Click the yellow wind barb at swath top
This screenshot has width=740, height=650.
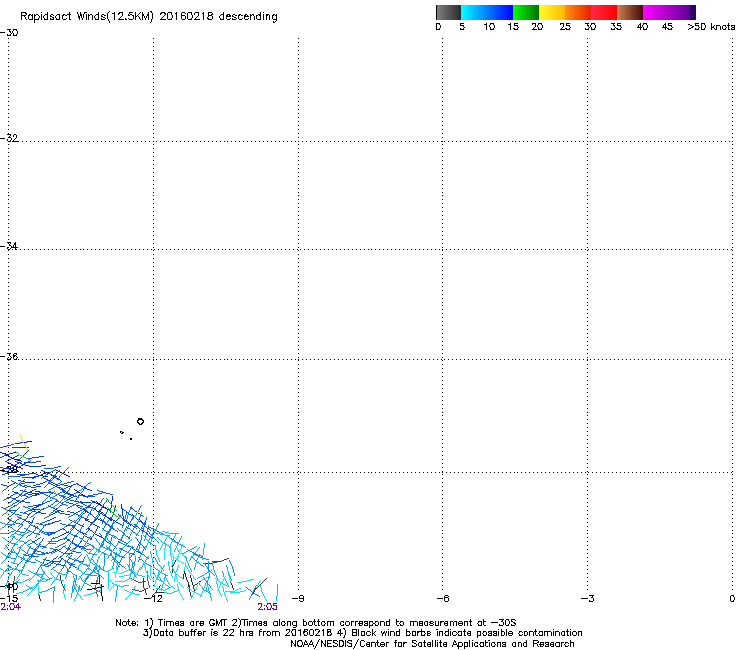click(23, 442)
